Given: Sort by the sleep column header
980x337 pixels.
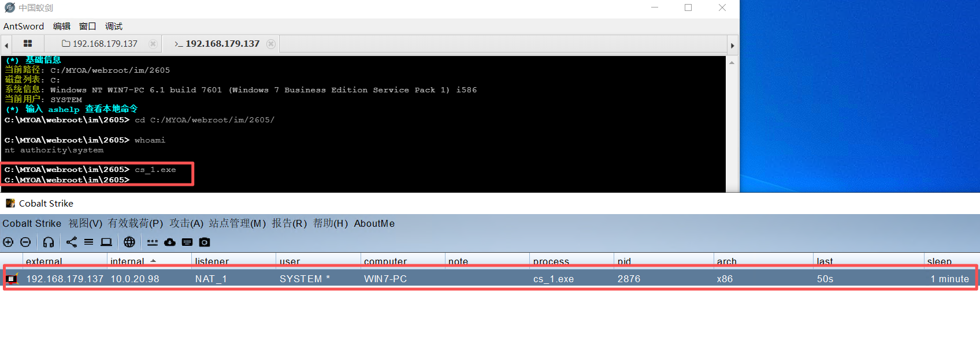Looking at the screenshot, I should pyautogui.click(x=952, y=260).
